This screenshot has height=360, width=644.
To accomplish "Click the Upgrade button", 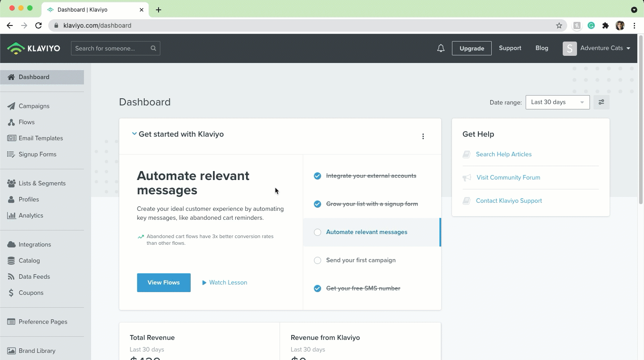I will [472, 48].
